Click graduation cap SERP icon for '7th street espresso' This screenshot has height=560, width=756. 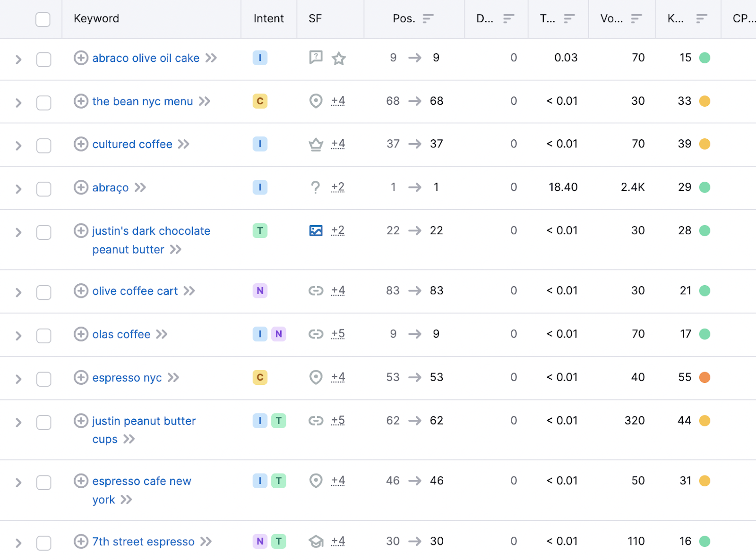pyautogui.click(x=316, y=541)
